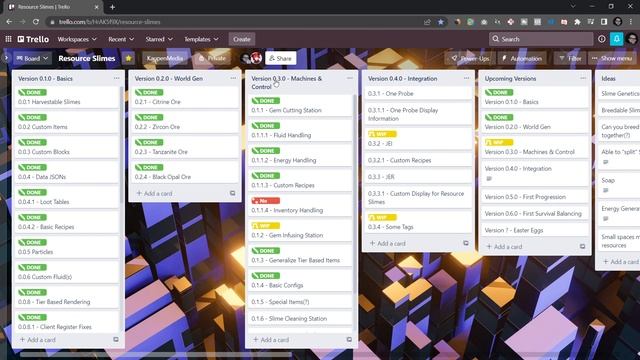Open the Private visibility setting
The image size is (640, 360).
212,58
